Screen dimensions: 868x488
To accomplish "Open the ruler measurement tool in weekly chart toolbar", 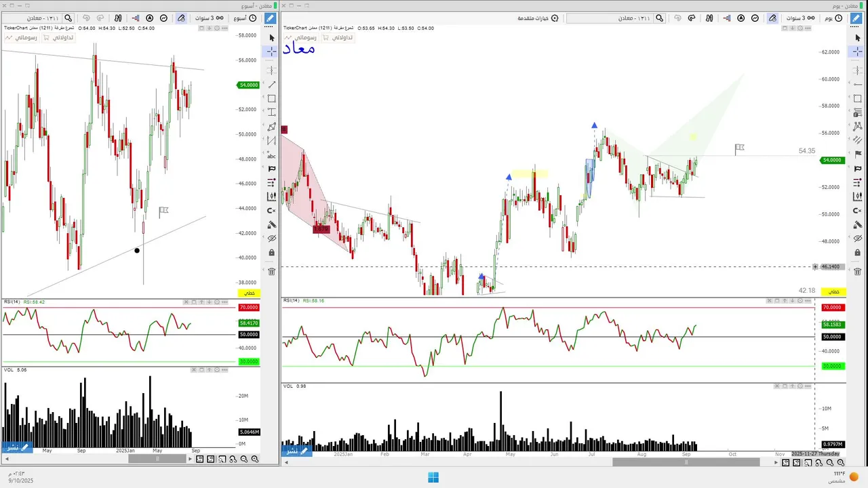I will [272, 197].
